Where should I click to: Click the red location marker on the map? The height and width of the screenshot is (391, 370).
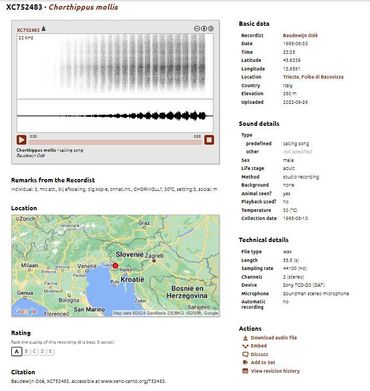pos(115,266)
